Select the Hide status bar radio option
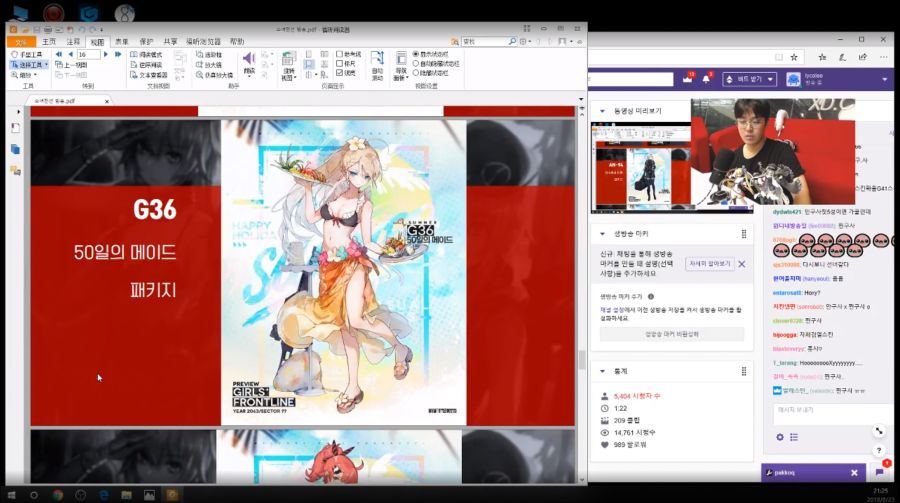Viewport: 900px width, 503px height. 430,73
